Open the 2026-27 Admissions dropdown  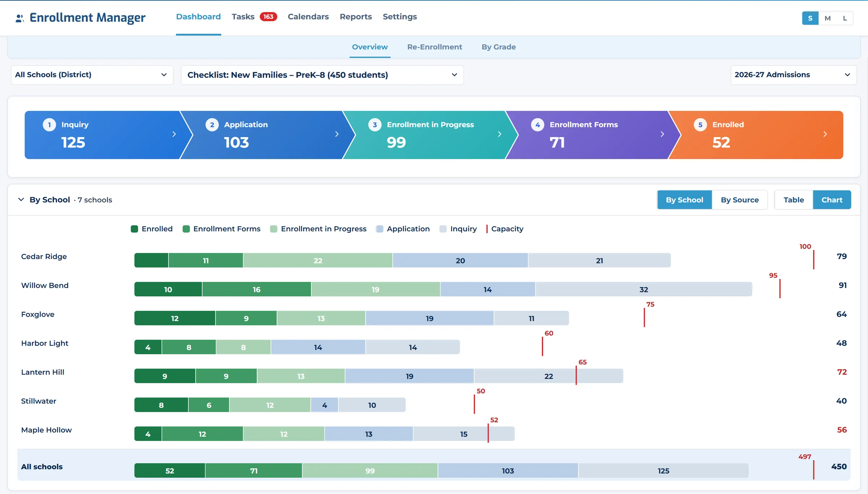tap(793, 75)
